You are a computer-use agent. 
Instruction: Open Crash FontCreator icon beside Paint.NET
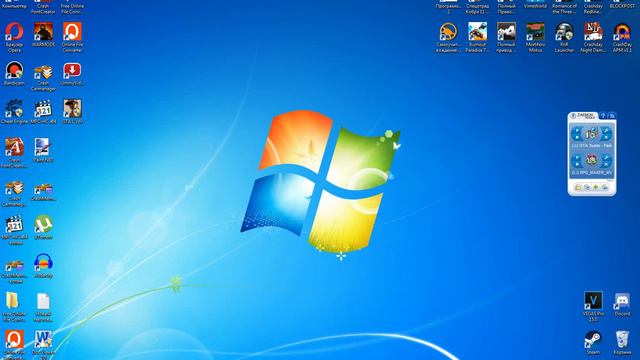(x=14, y=148)
